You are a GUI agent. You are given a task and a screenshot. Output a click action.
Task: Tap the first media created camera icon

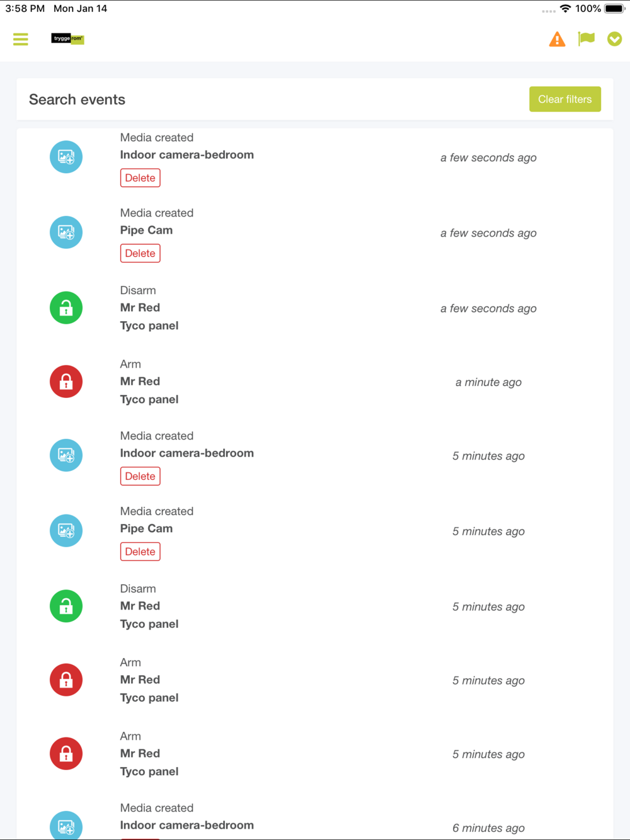[x=66, y=157]
